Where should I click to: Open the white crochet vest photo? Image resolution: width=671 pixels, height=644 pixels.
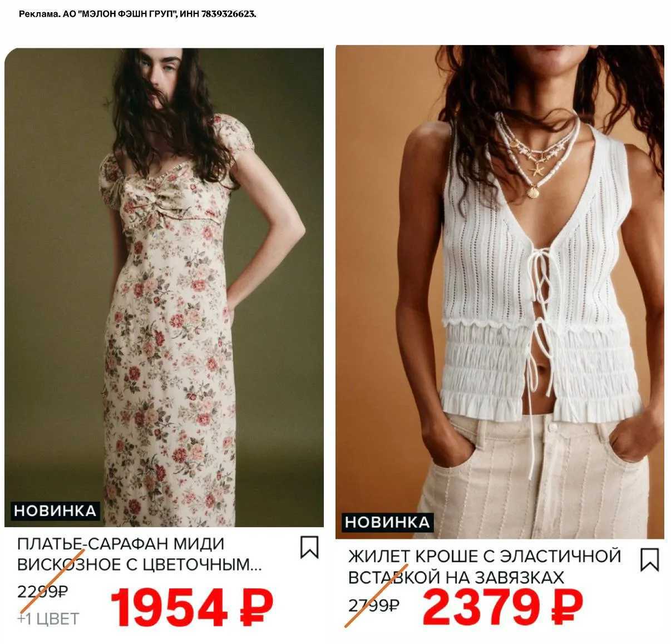[500, 292]
